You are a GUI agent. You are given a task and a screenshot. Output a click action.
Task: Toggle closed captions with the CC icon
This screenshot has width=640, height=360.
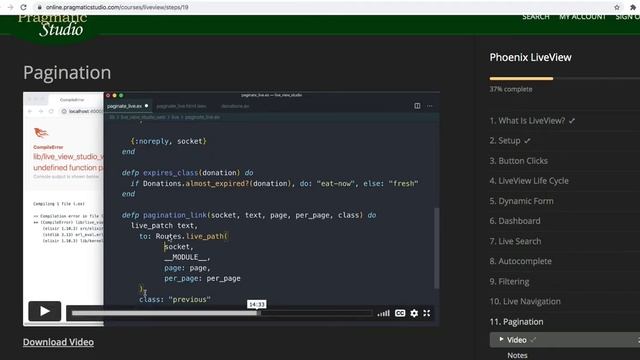(400, 313)
